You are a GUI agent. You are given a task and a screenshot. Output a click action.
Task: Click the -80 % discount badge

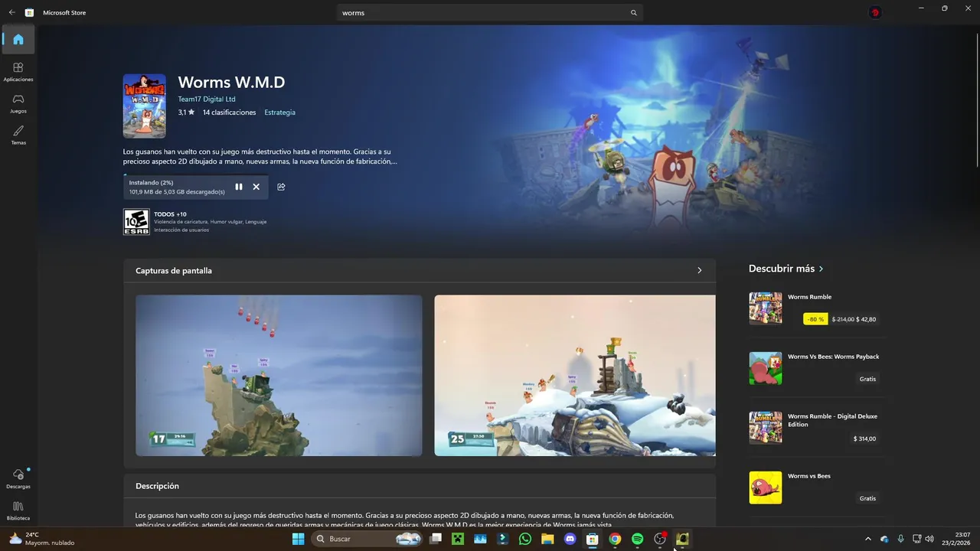pyautogui.click(x=815, y=319)
